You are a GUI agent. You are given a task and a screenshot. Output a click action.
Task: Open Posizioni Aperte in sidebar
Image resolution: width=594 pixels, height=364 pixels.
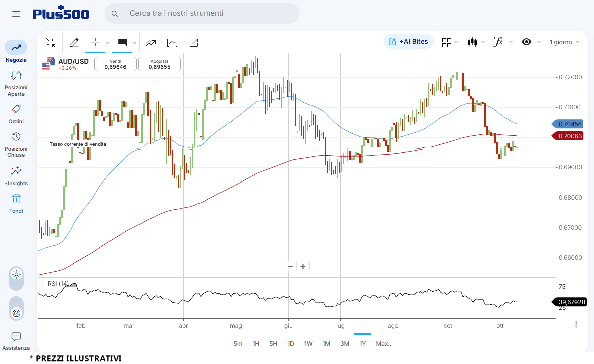(16, 83)
